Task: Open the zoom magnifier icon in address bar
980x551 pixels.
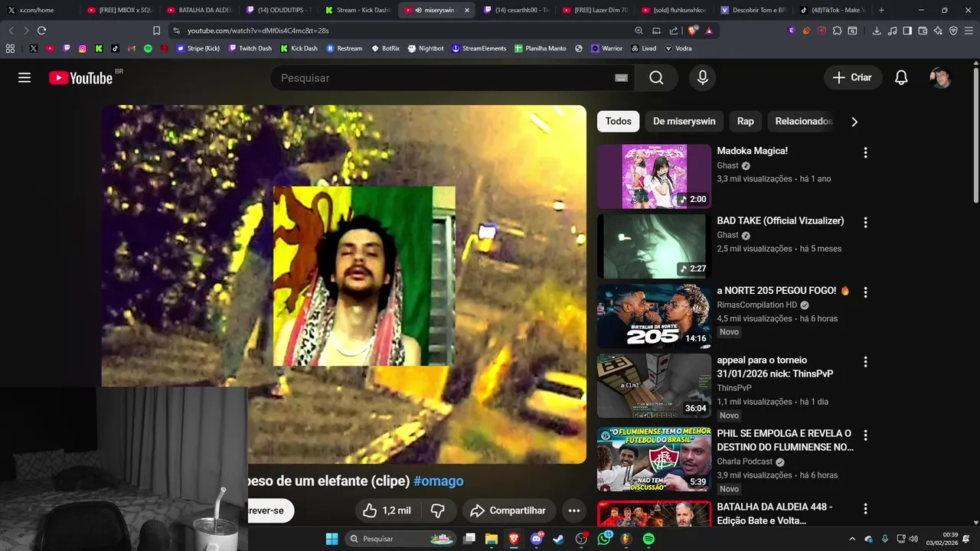Action: pyautogui.click(x=639, y=31)
